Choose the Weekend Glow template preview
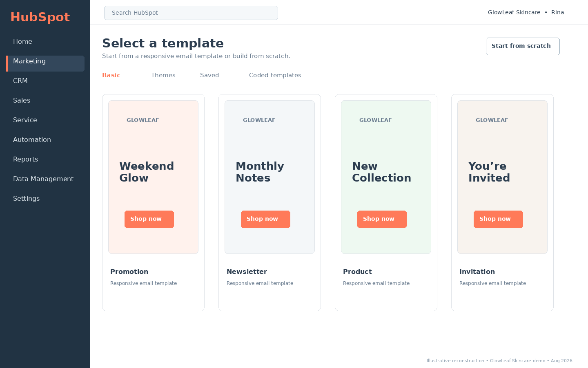588x368 pixels. coord(153,177)
